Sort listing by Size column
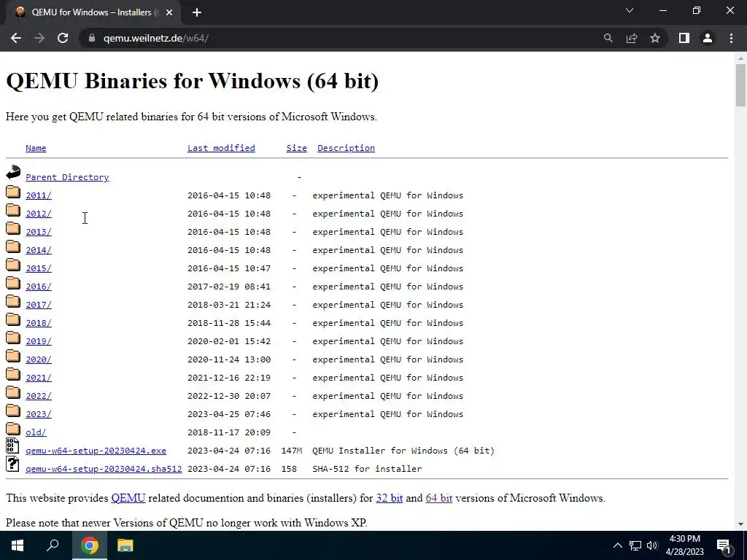This screenshot has width=747, height=560. tap(296, 148)
